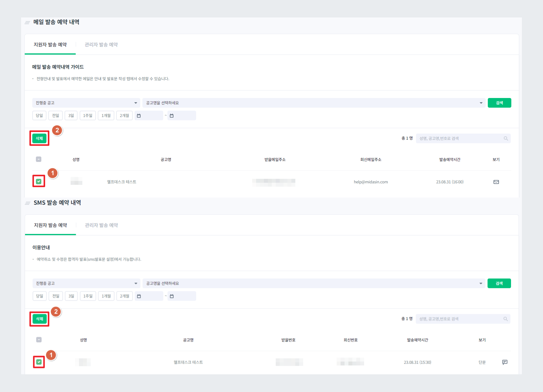Open 진행중 공고 dropdown in mail section
Image resolution: width=543 pixels, height=392 pixels.
(86, 103)
